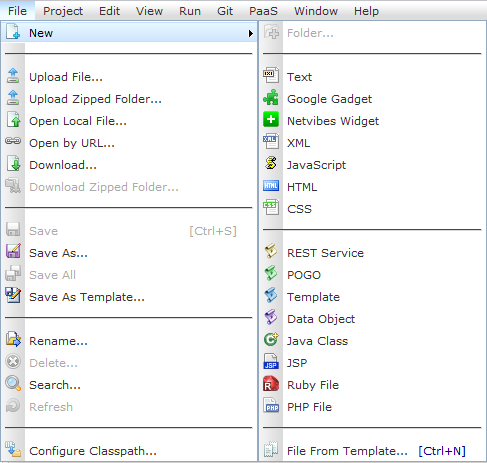Click the red Ruby File icon
487x463 pixels.
click(x=271, y=384)
